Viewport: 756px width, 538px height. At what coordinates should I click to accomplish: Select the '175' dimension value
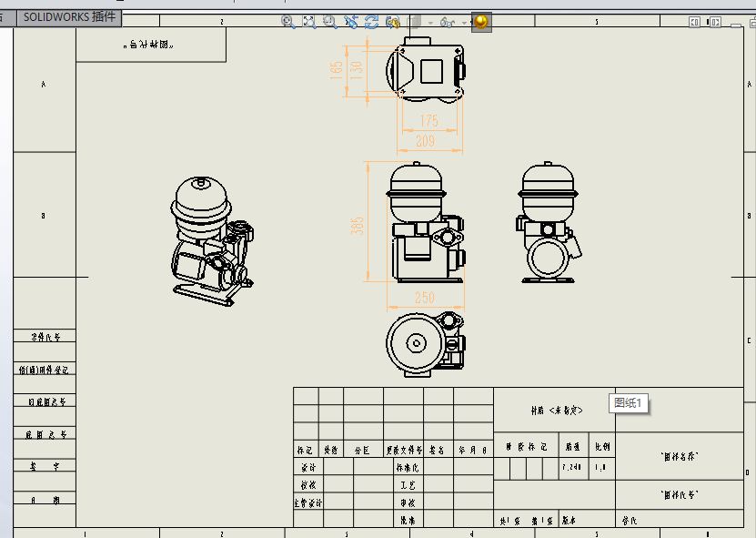[x=429, y=121]
